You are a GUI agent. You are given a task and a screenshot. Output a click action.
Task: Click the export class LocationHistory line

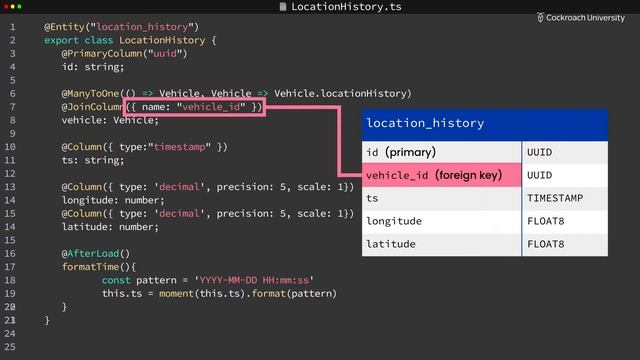[130, 40]
